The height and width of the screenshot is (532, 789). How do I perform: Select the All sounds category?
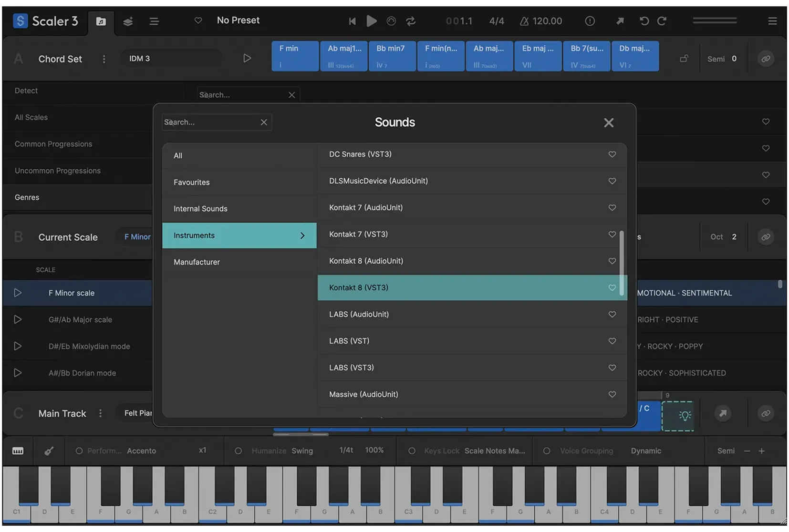pos(239,155)
